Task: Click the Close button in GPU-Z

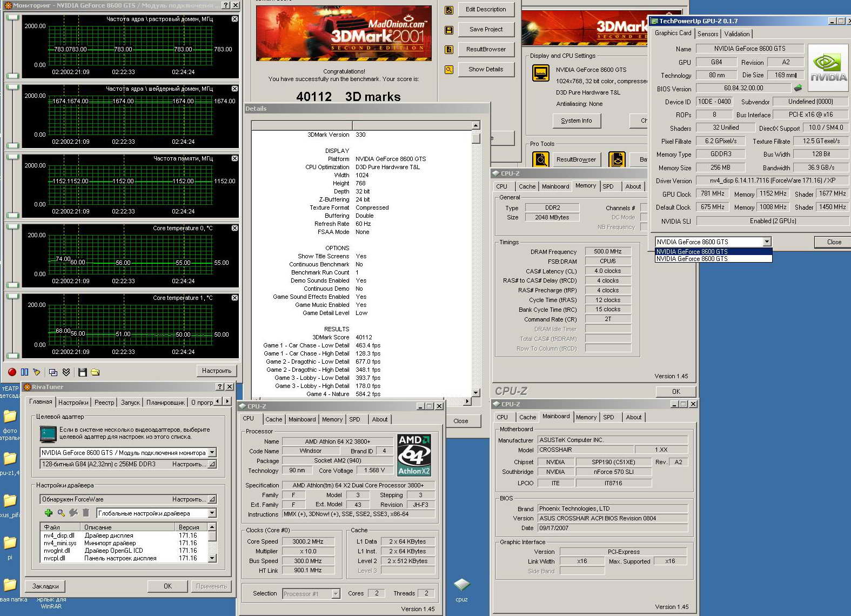Action: pos(834,242)
